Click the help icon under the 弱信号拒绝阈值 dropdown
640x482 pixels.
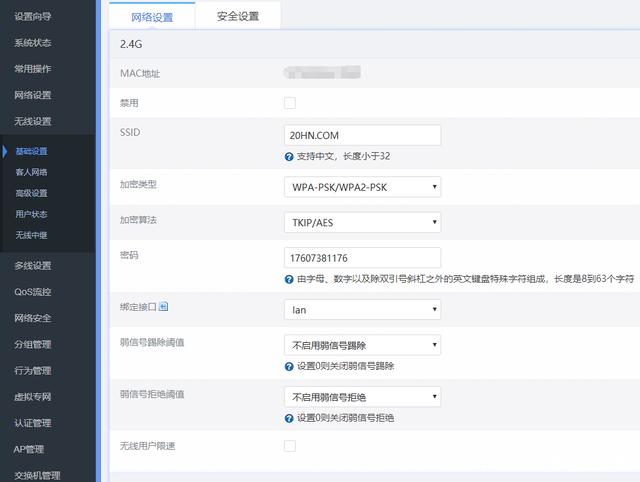pos(289,418)
